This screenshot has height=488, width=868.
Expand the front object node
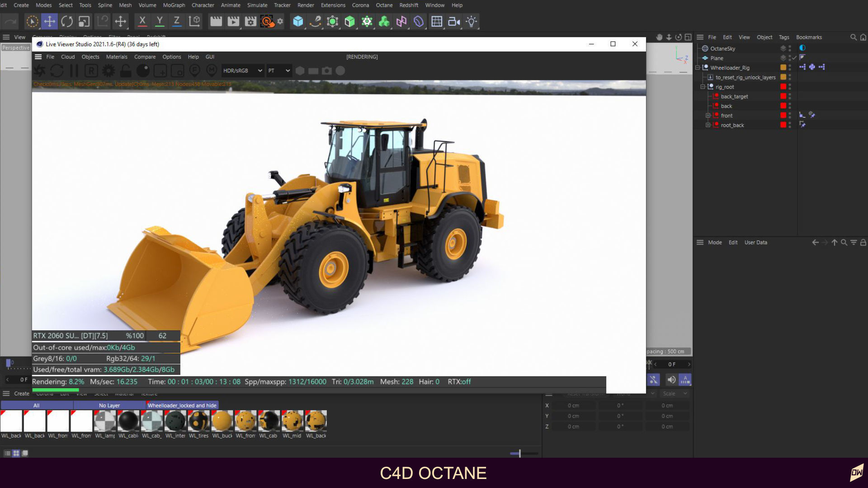pyautogui.click(x=708, y=116)
